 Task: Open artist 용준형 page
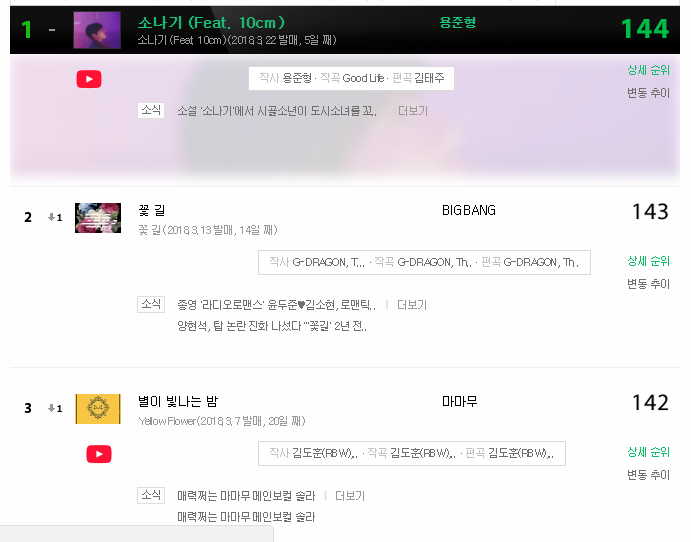[x=457, y=22]
